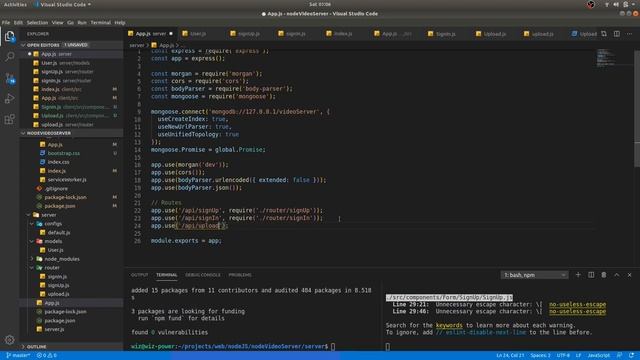
Task: Close the terminal panel
Action: pyautogui.click(x=629, y=275)
